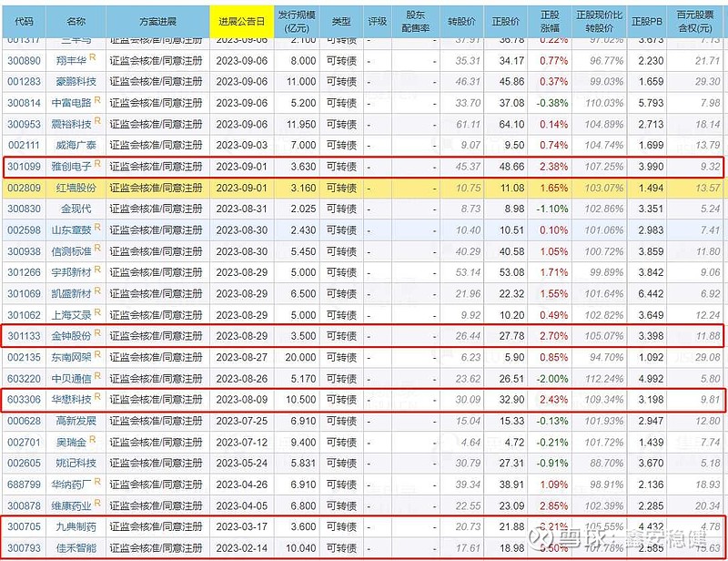This screenshot has height=561, width=728.
Task: Sort by the 代码 column header
Action: (24, 21)
